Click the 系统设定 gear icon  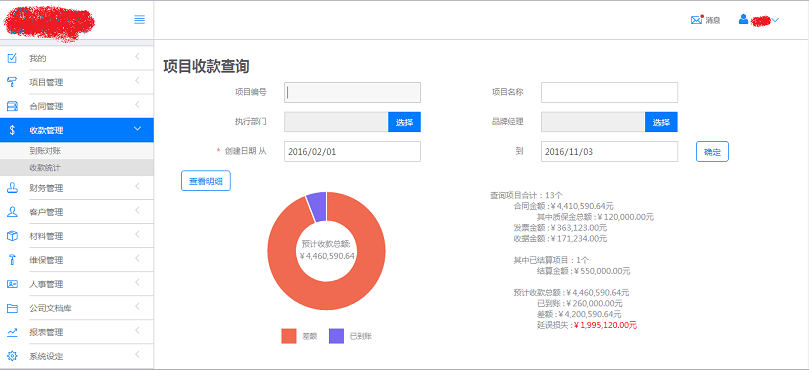[12, 356]
